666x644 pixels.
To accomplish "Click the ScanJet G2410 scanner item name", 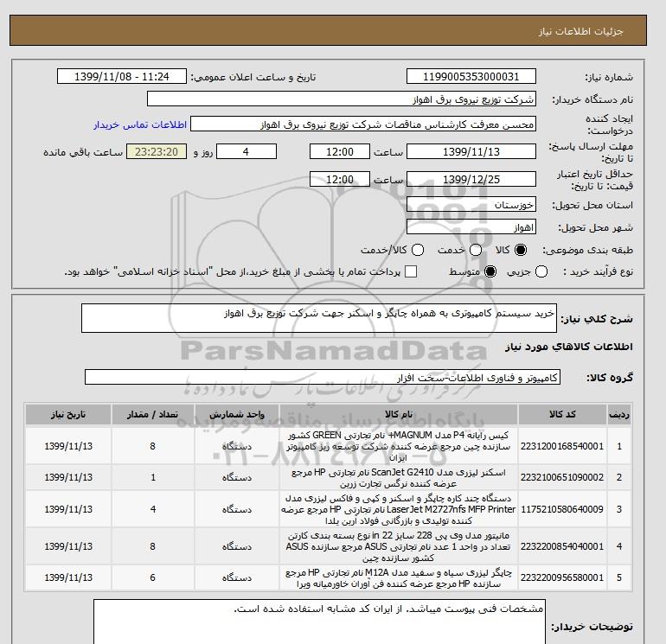I will [399, 477].
